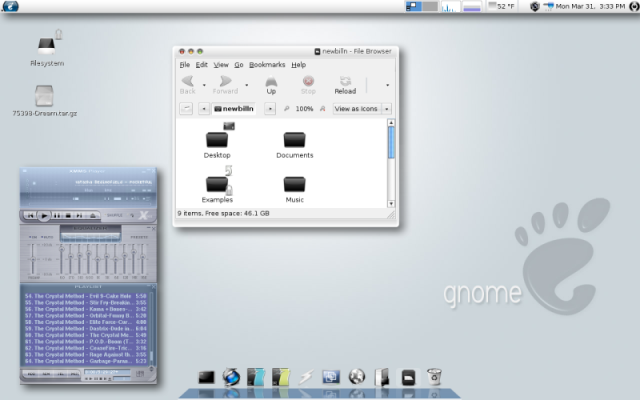Open the Trash in the dock

click(x=434, y=377)
